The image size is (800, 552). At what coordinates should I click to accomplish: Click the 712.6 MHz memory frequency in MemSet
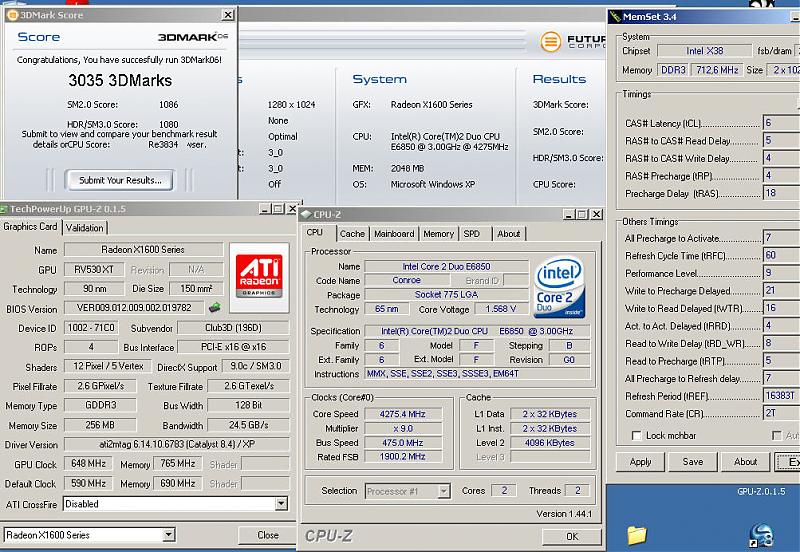click(x=717, y=70)
